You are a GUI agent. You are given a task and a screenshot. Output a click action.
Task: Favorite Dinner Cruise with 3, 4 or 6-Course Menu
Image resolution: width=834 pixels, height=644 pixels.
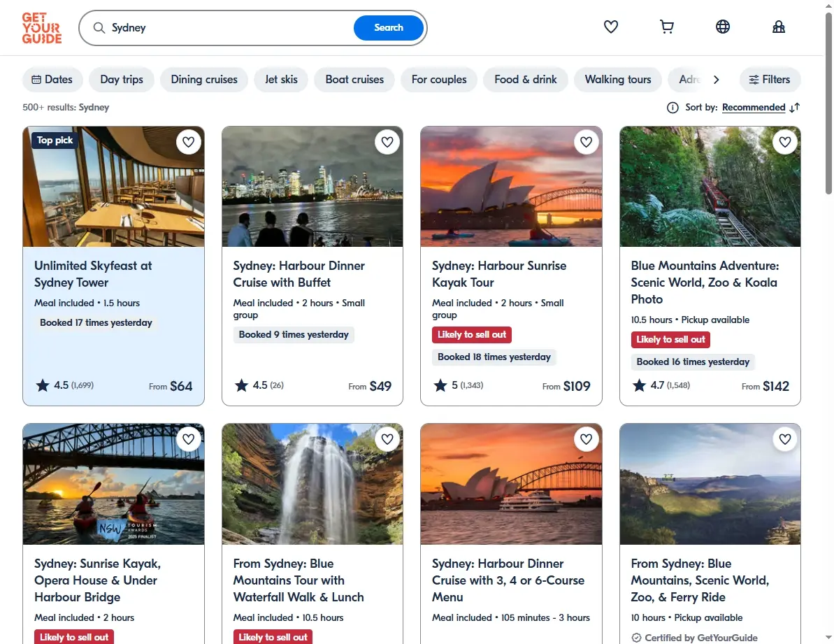point(586,439)
